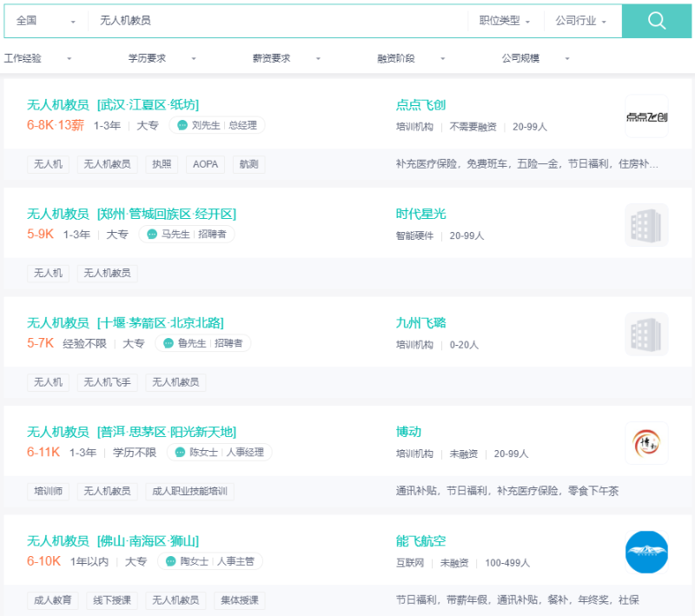Click the AOPA tag
Image resolution: width=695 pixels, height=616 pixels.
pyautogui.click(x=205, y=164)
